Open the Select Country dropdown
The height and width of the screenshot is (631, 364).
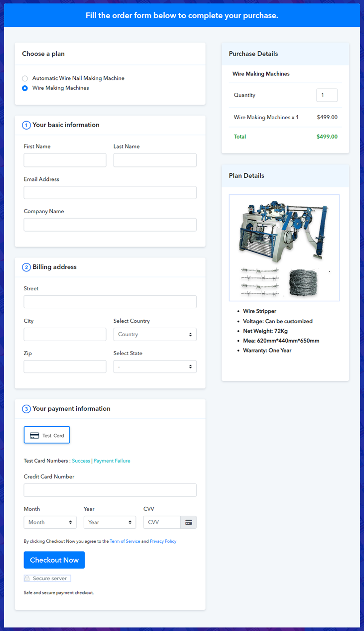point(155,334)
